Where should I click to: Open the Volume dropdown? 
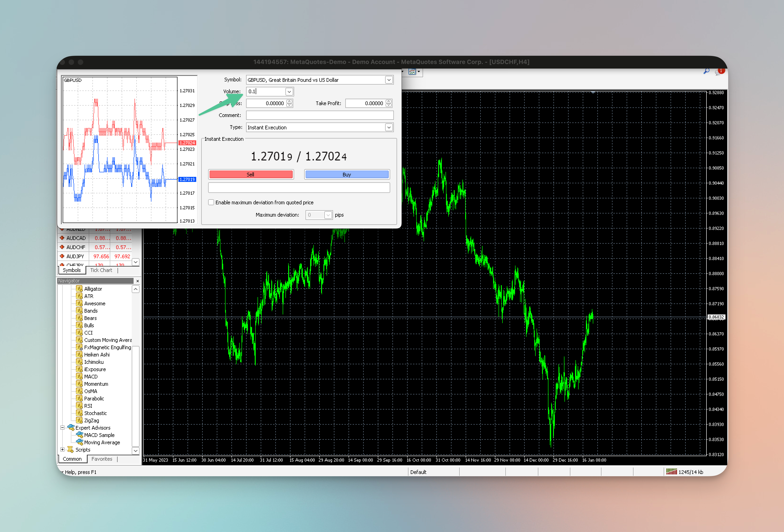(x=289, y=91)
